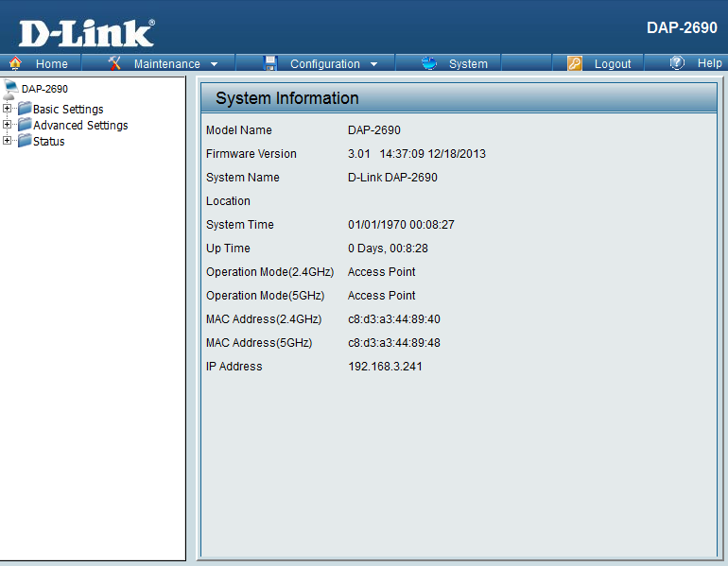Select Status in the tree
The height and width of the screenshot is (566, 728).
[49, 141]
